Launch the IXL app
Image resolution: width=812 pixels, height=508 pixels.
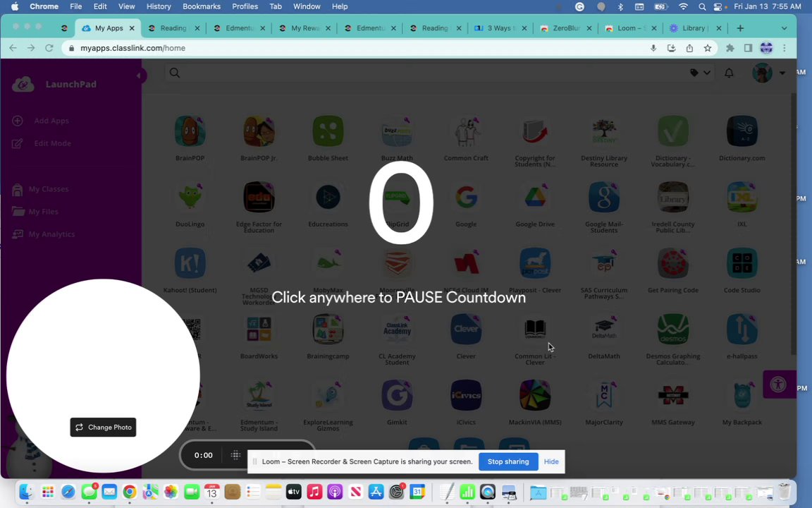tap(742, 197)
